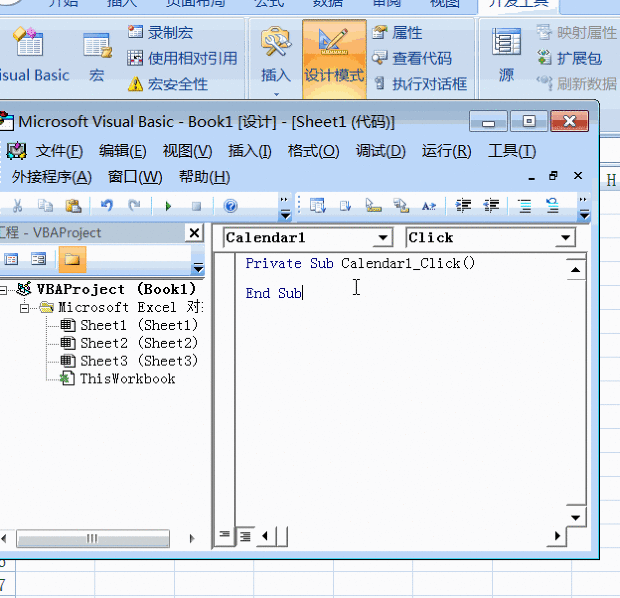Click View Code icon in project pane
This screenshot has height=598, width=620.
click(x=11, y=259)
